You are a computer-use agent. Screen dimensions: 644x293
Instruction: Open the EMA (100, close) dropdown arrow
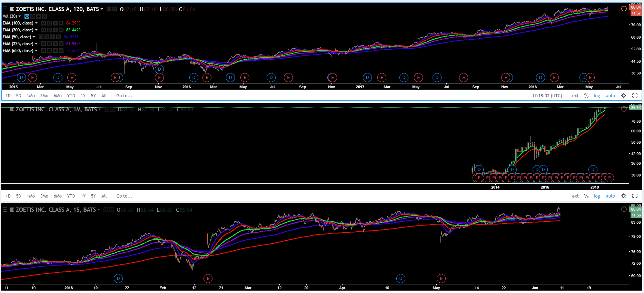click(36, 23)
